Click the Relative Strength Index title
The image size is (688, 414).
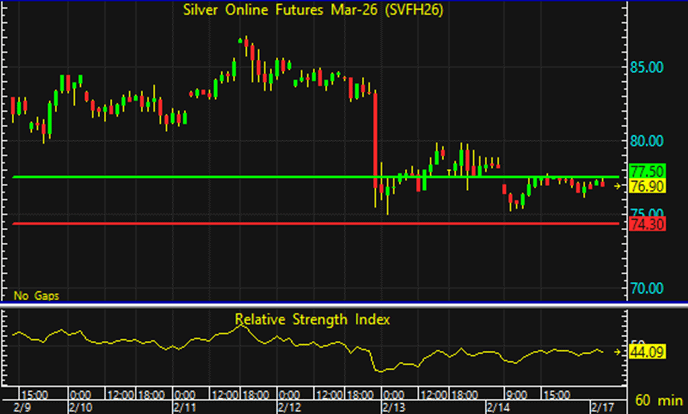[312, 320]
